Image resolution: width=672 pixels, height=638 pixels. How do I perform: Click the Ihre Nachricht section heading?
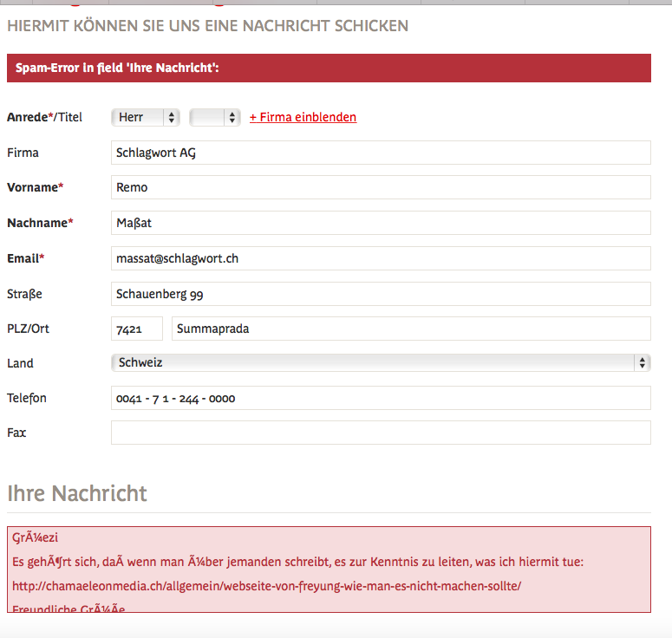[77, 493]
